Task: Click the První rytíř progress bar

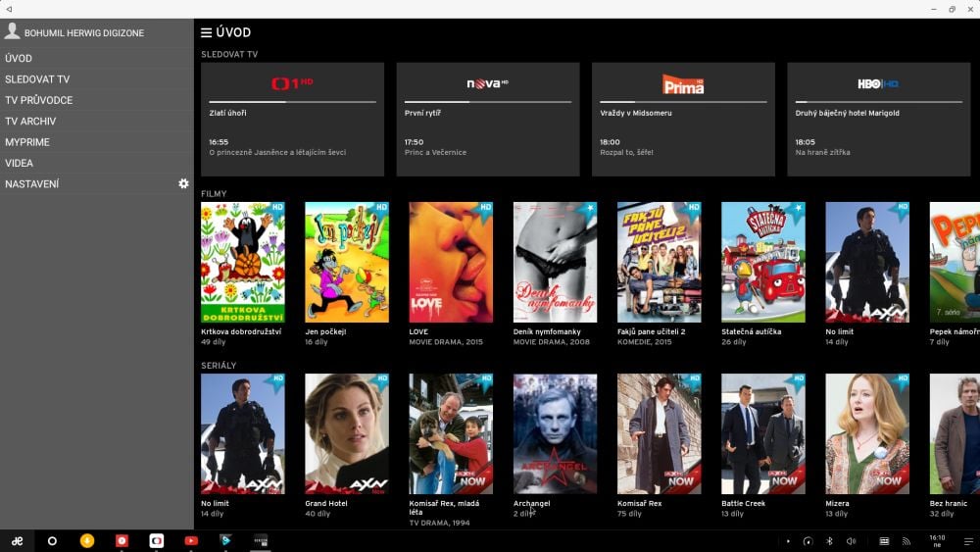Action: coord(487,102)
